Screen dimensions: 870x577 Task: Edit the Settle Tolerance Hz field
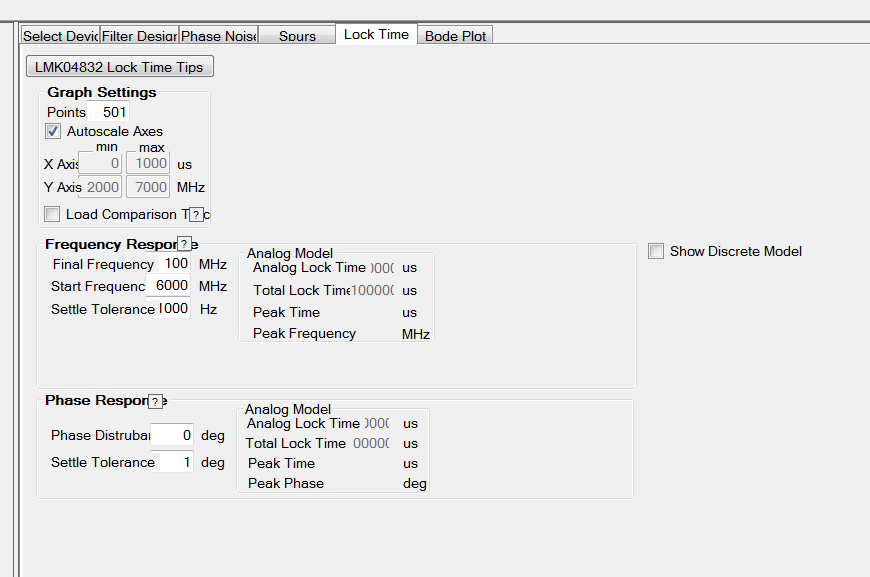[174, 309]
